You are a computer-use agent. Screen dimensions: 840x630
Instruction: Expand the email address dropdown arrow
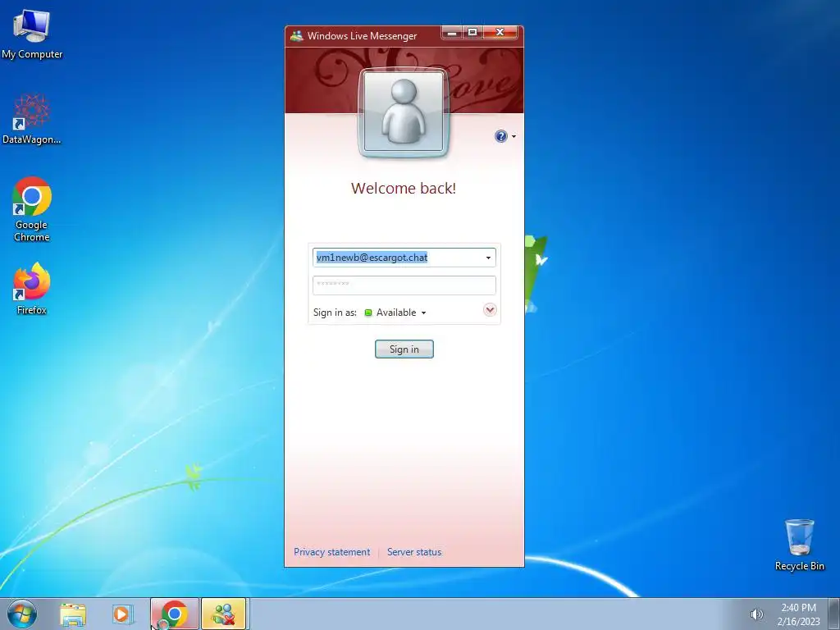pos(488,258)
